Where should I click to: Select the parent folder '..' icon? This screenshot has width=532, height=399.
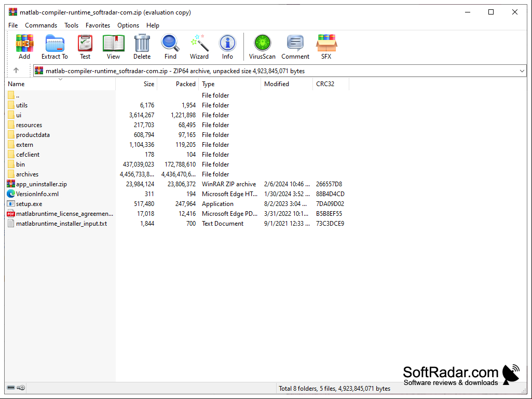[x=11, y=95]
